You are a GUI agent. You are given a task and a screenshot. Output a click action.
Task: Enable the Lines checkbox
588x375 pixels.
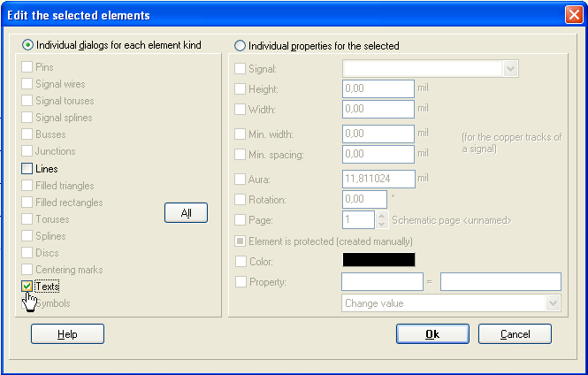pos(27,168)
